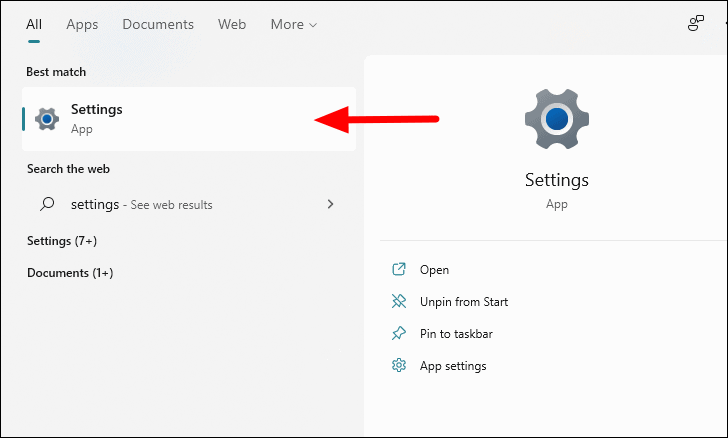Click the Unpin from Start pin icon

coord(399,301)
